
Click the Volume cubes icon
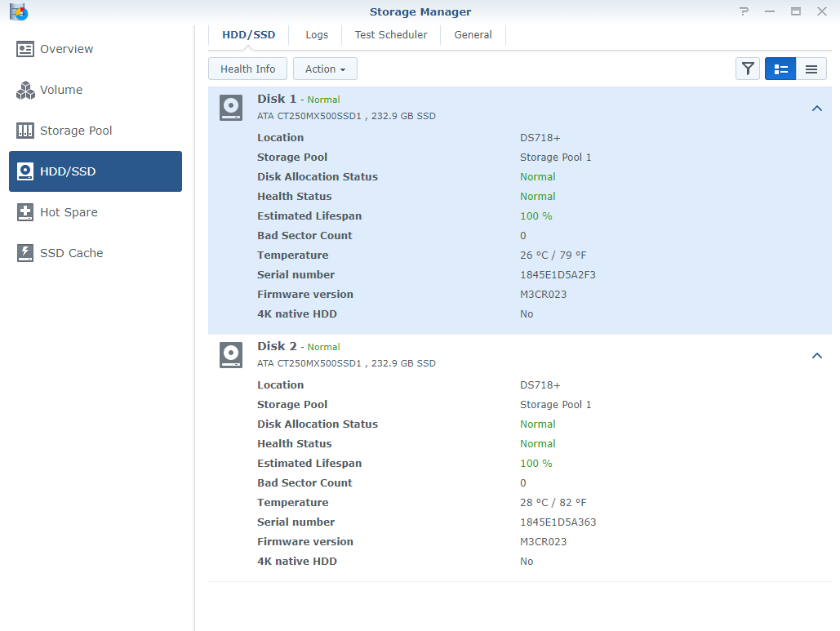(x=25, y=90)
